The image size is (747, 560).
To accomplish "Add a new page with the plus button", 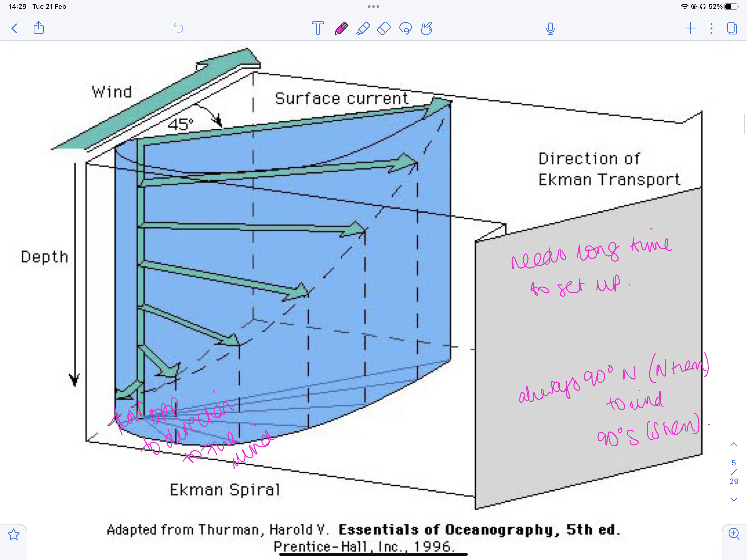I will (x=690, y=28).
